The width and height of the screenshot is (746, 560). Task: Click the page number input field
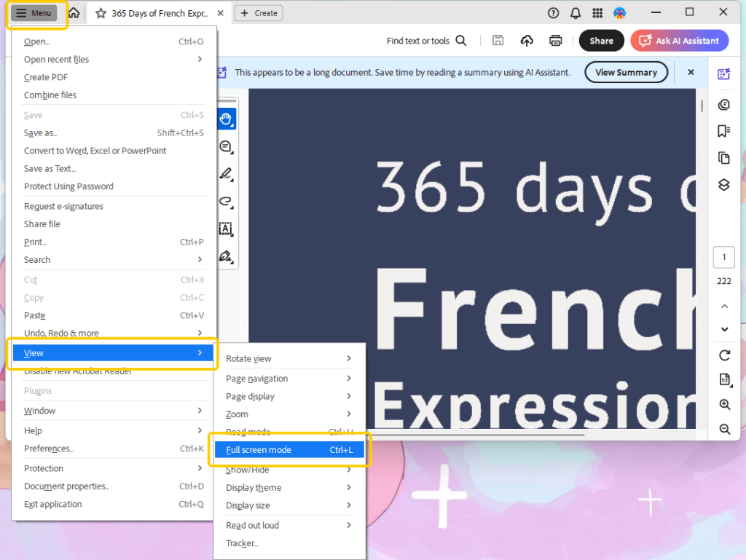coord(723,257)
